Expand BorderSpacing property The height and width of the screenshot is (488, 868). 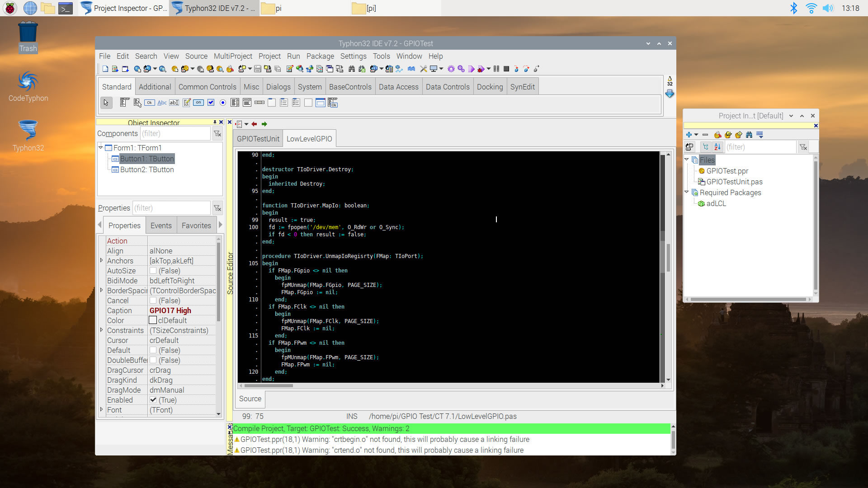pos(101,290)
